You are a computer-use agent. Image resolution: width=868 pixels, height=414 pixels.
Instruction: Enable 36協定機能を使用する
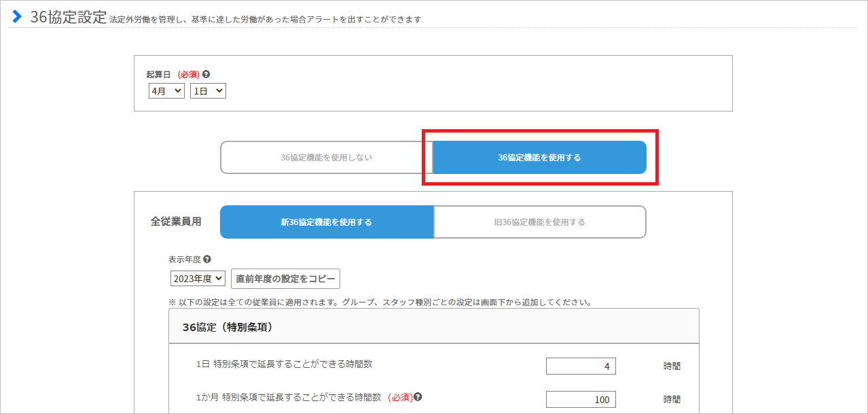[539, 158]
